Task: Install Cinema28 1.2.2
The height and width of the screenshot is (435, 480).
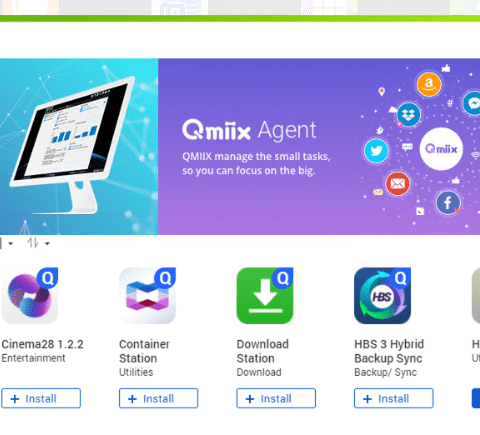Action: coord(41,398)
